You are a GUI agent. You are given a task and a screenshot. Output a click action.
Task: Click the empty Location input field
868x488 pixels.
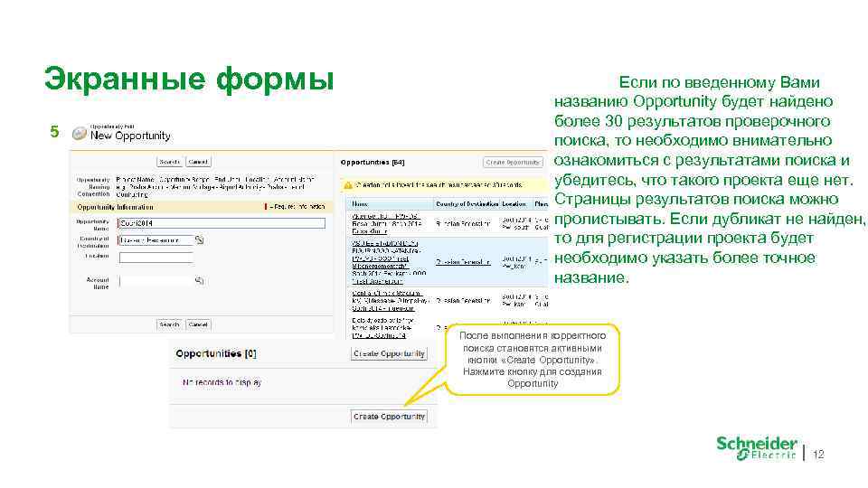click(x=156, y=258)
